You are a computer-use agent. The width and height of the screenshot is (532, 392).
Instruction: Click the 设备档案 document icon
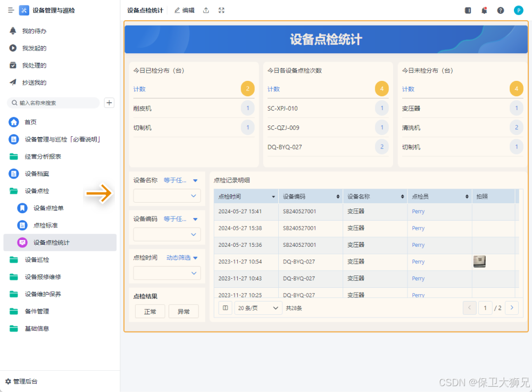14,173
